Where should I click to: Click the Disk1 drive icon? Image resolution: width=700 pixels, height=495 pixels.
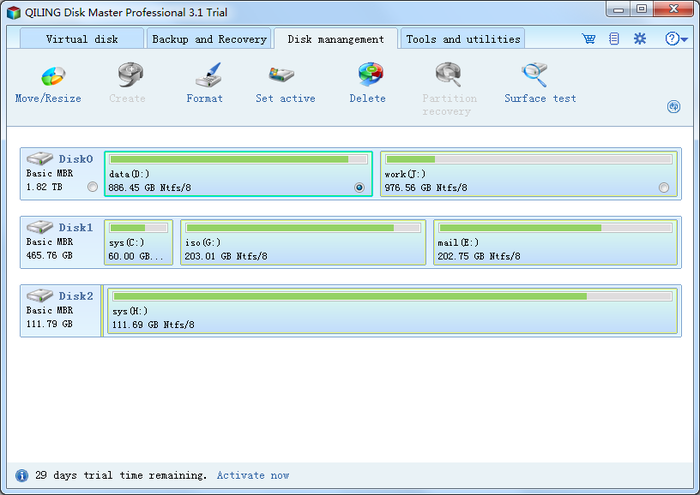coord(40,227)
